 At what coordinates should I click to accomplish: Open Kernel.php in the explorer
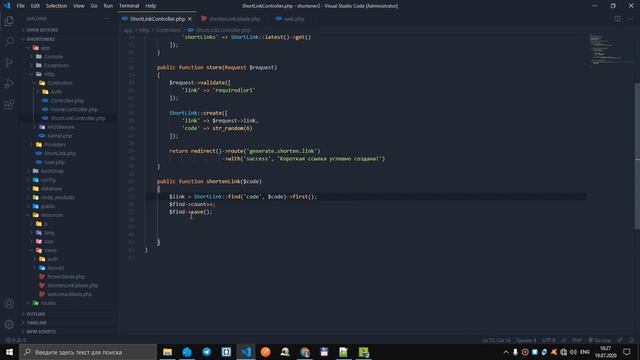60,136
